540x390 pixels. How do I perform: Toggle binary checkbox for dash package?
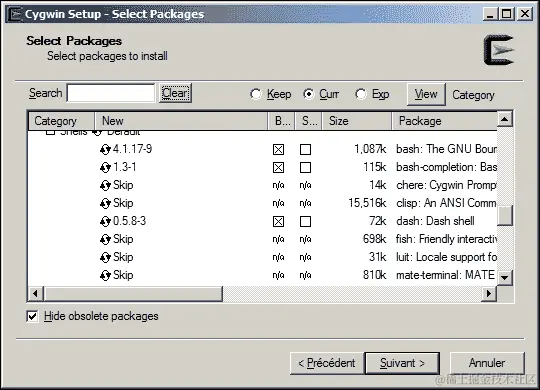pyautogui.click(x=278, y=222)
